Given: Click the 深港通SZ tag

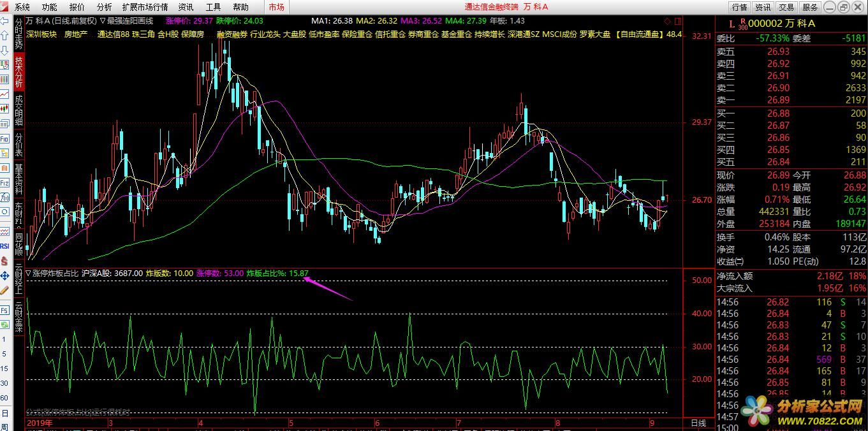Looking at the screenshot, I should 523,34.
